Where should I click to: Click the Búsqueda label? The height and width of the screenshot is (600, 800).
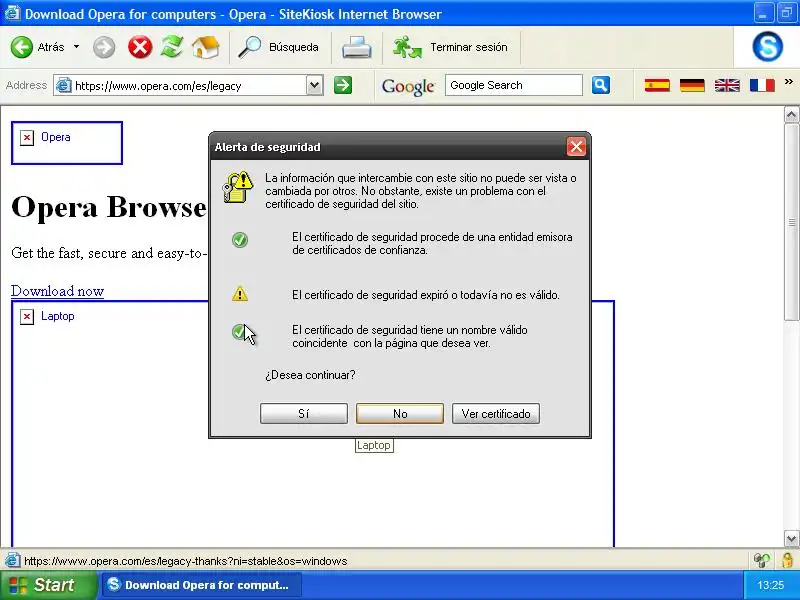(293, 47)
